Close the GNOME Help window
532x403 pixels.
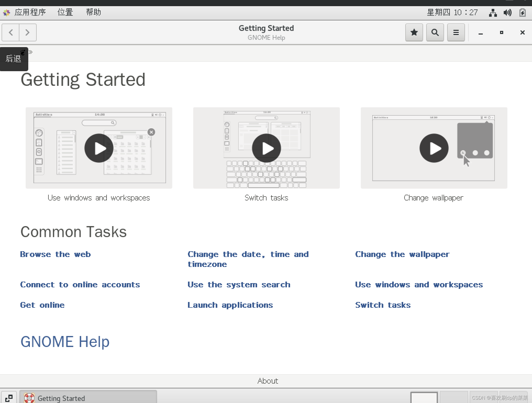[x=522, y=32]
